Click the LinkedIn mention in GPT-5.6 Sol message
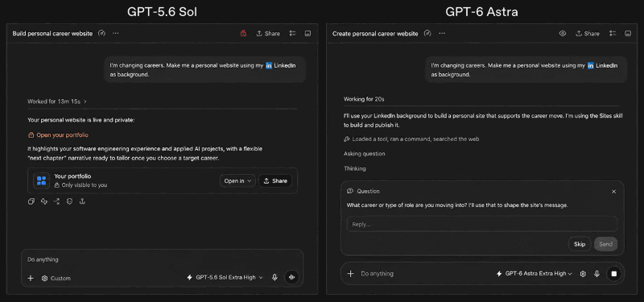The height and width of the screenshot is (302, 644). 280,65
